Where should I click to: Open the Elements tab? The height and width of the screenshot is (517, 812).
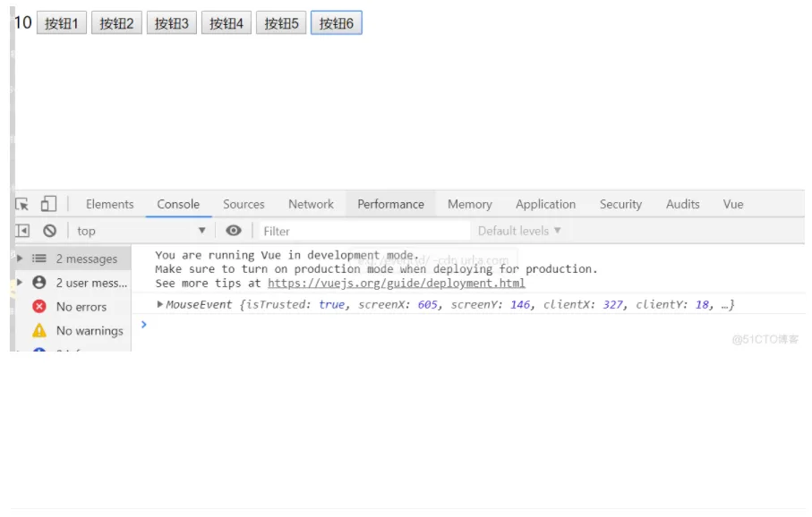pyautogui.click(x=110, y=205)
